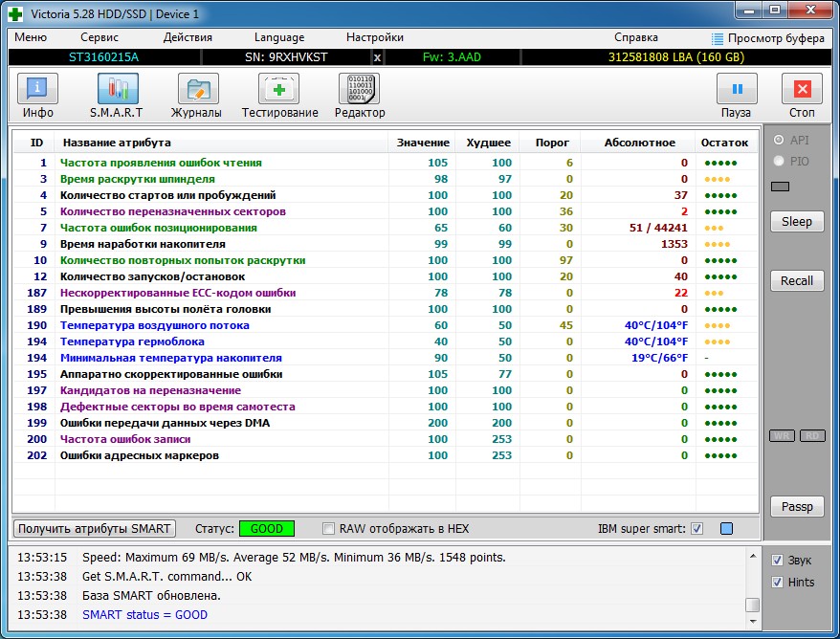The image size is (840, 639).
Task: Select row Минимальная температура накопителя
Action: click(x=386, y=358)
